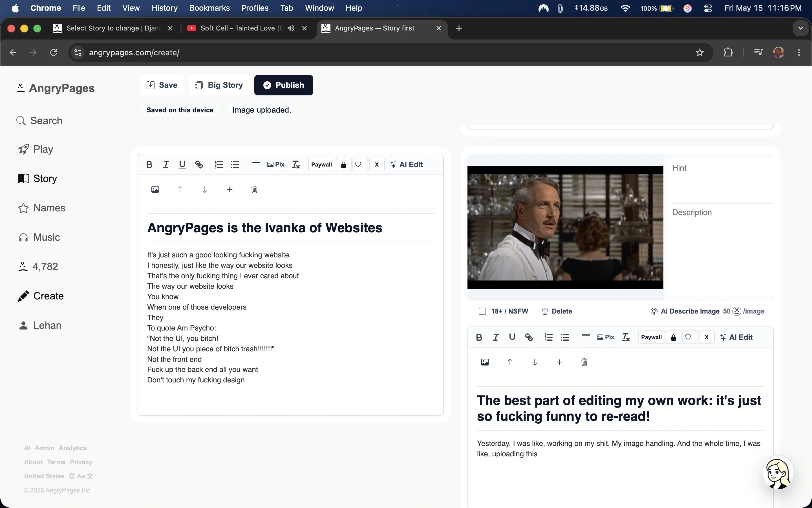Open Music in the sidebar
Screen dimensions: 812x508
click(x=39, y=237)
